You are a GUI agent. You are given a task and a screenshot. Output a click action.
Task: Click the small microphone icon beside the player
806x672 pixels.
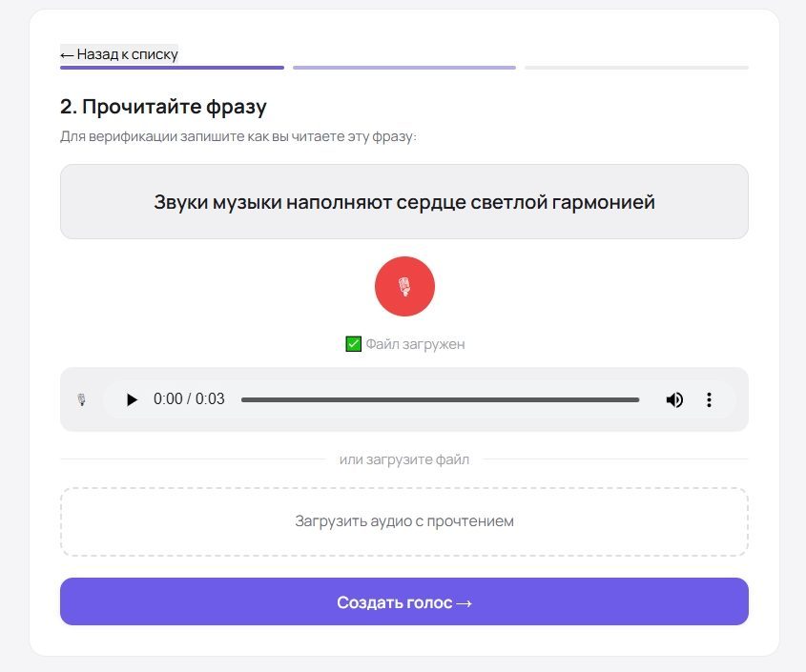[x=81, y=399]
